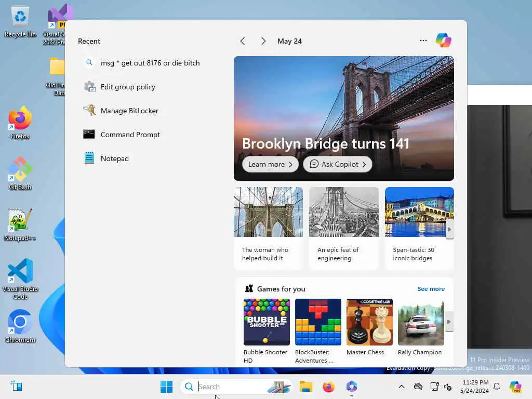Screen dimensions: 532x399
Task: Advance the games carousel with arrow
Action: pyautogui.click(x=449, y=322)
